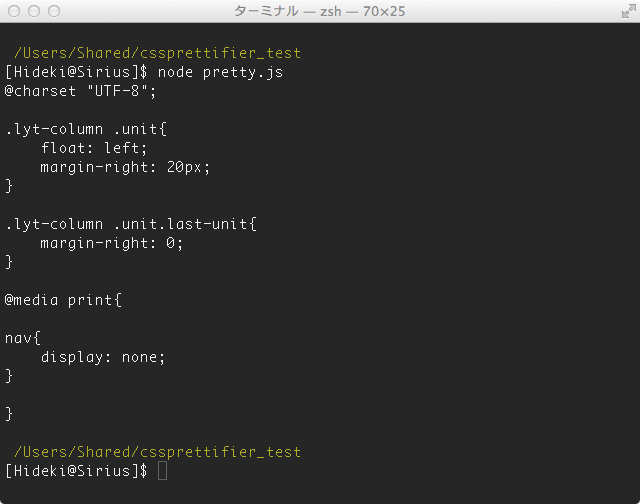
Task: Click the 'nav{' selector line
Action: tap(23, 338)
